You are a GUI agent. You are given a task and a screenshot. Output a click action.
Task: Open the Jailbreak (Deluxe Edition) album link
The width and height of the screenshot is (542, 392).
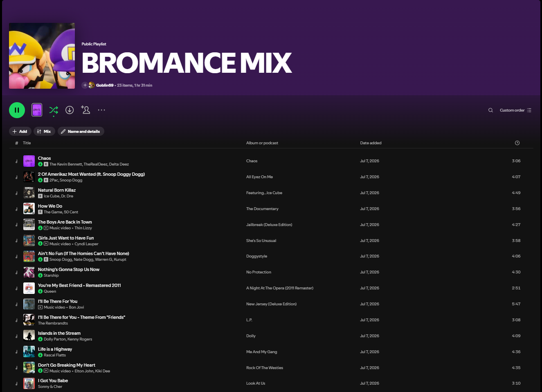[x=269, y=225]
